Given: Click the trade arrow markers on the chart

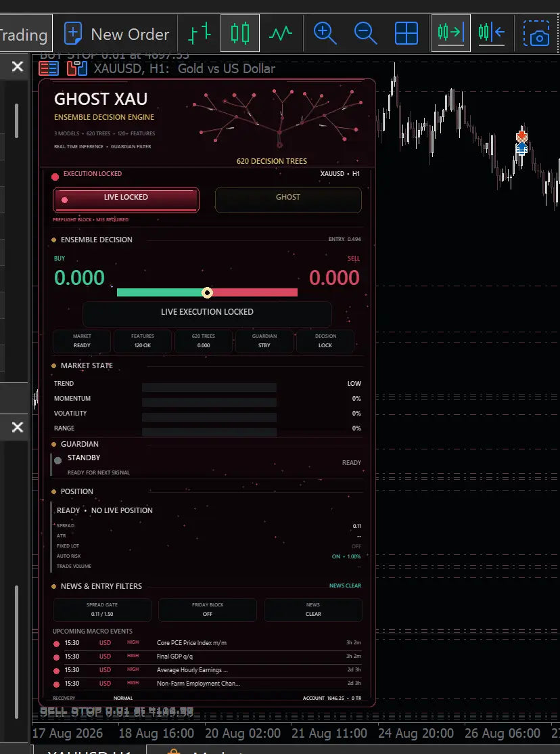Looking at the screenshot, I should pyautogui.click(x=522, y=143).
